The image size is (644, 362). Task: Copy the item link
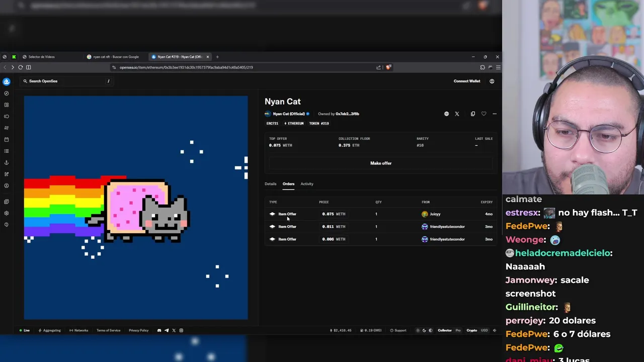coord(473,114)
